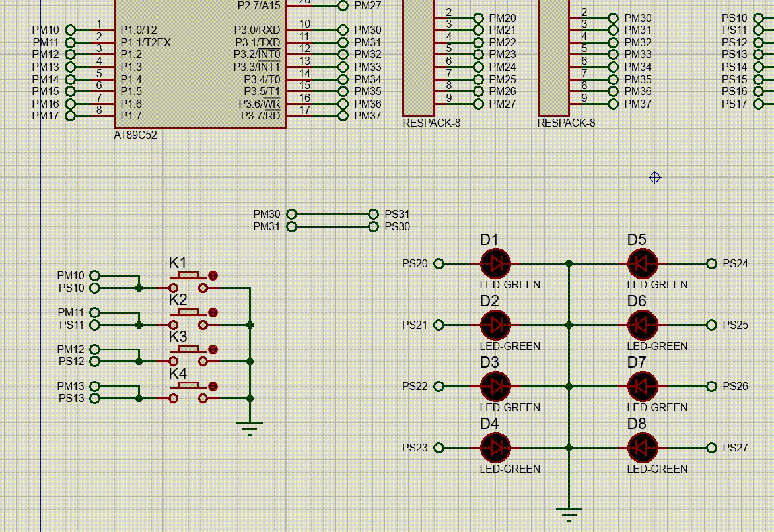Select LED D7 symbol
This screenshot has width=774, height=532.
642,386
